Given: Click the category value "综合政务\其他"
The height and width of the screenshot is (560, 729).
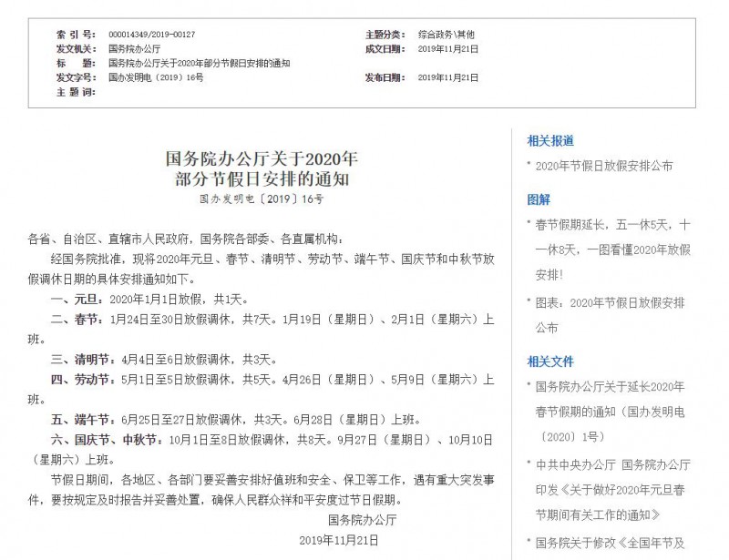Looking at the screenshot, I should (447, 35).
